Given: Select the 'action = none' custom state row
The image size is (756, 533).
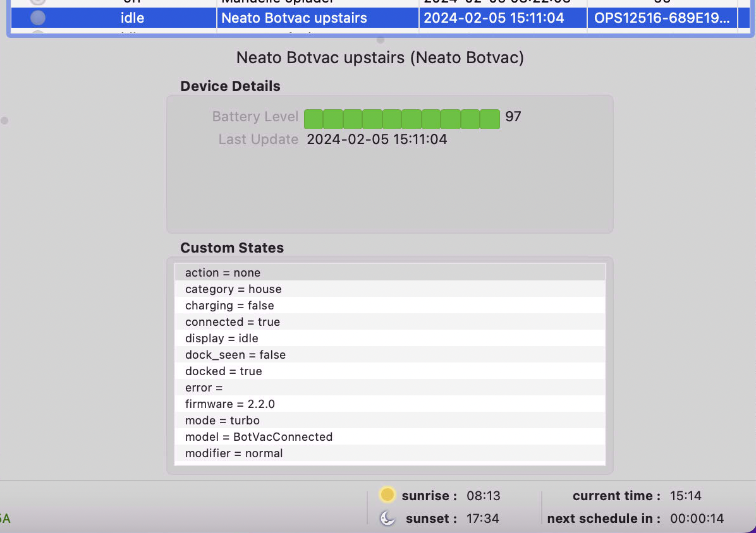Looking at the screenshot, I should click(x=389, y=273).
